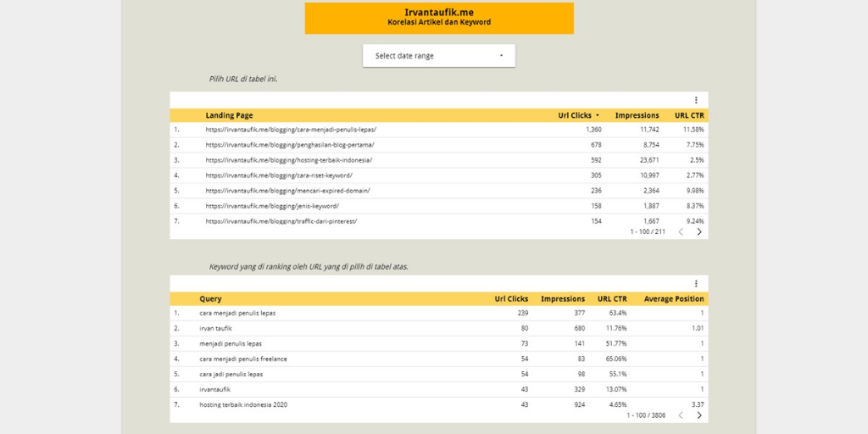The height and width of the screenshot is (434, 868).
Task: Click query 'irvan taufik'
Action: click(216, 328)
